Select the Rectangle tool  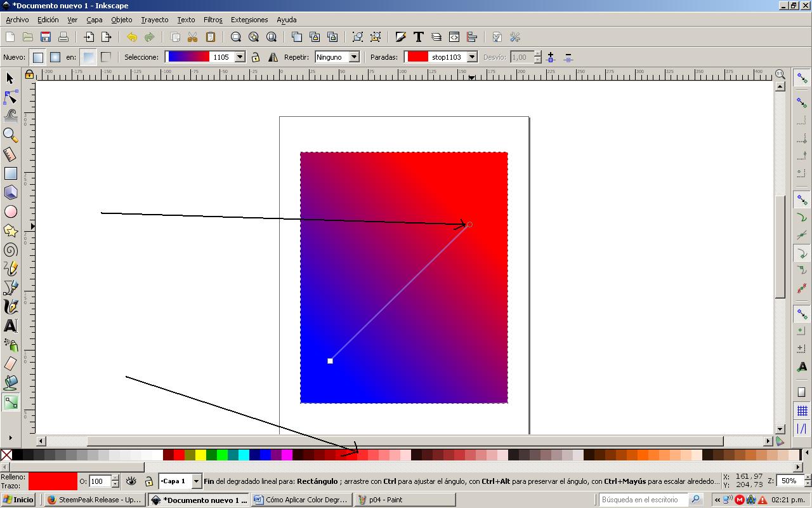pos(10,173)
